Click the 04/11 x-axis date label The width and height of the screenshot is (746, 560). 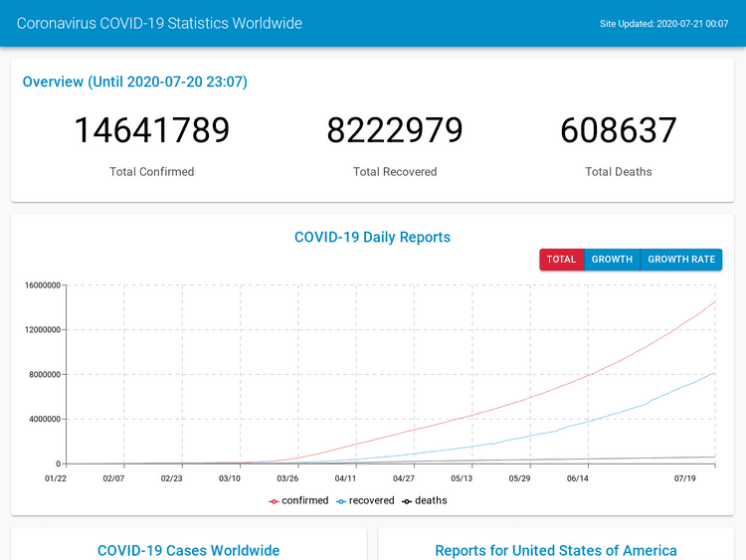[345, 478]
